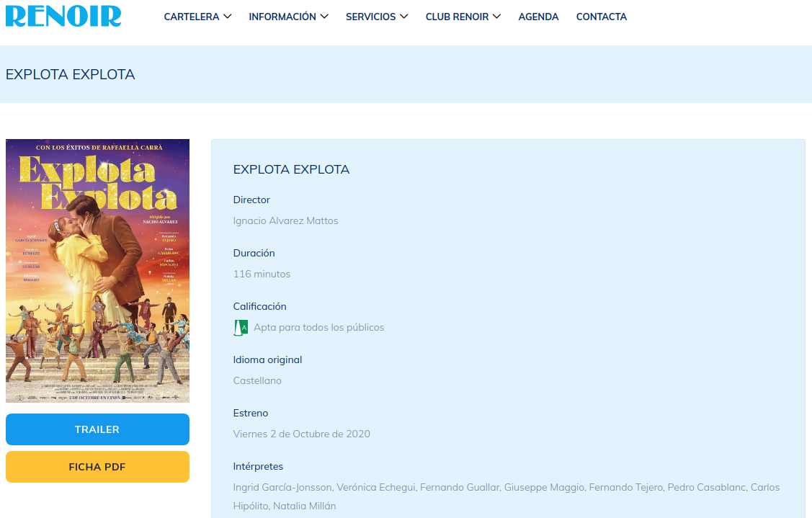Click the Explota Explota movie poster
The image size is (812, 518).
(x=97, y=271)
